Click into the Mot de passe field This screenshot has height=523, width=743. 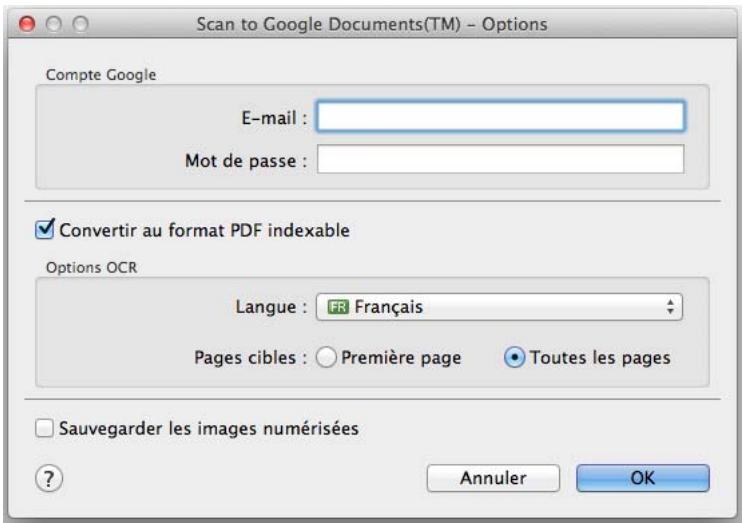coord(501,159)
